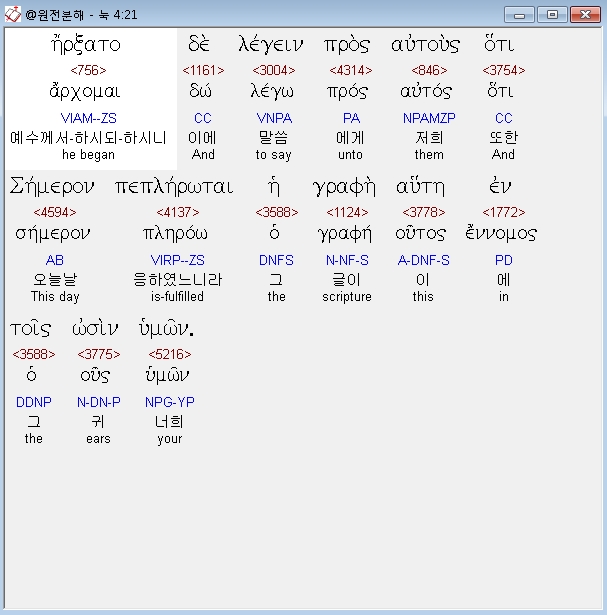The width and height of the screenshot is (607, 615).
Task: Click Strong's number <3778>
Action: point(424,212)
